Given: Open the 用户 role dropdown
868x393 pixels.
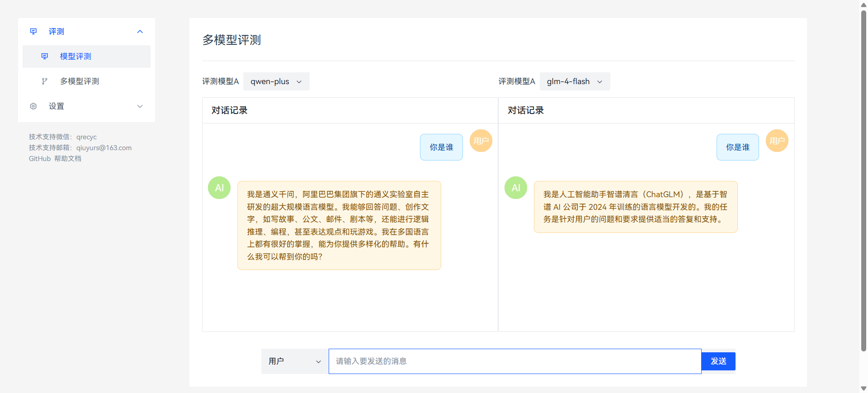Looking at the screenshot, I should 295,361.
